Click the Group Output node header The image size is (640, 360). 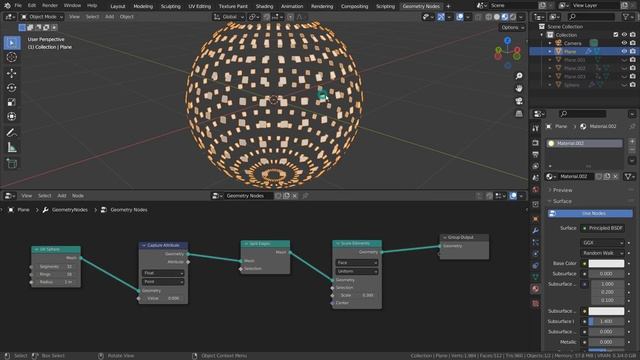pyautogui.click(x=464, y=237)
